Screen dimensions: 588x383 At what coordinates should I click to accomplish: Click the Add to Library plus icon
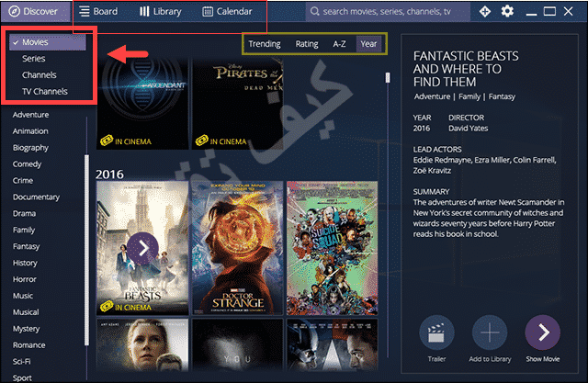tap(490, 332)
